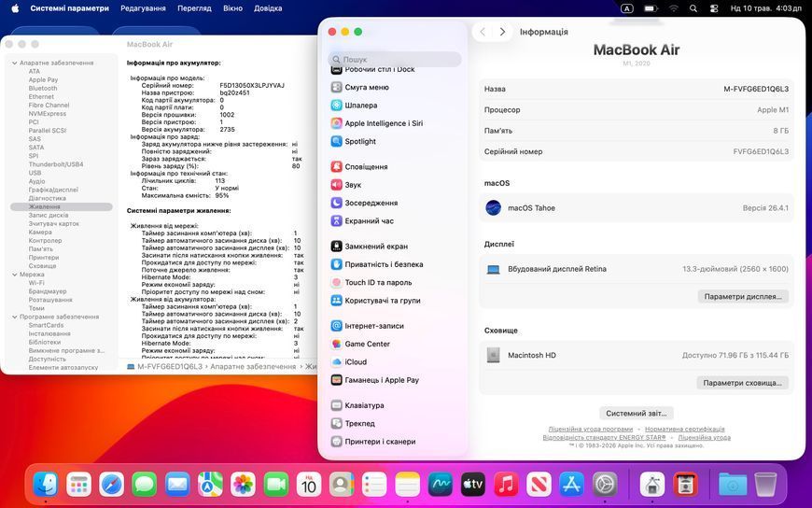Open Music app in the Dock
Image resolution: width=812 pixels, height=508 pixels.
tap(506, 485)
